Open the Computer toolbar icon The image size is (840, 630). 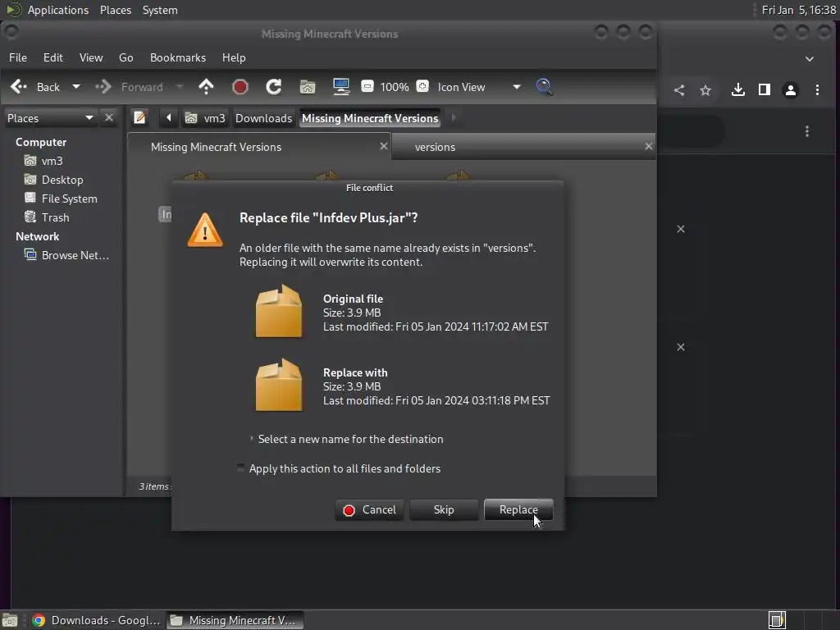[341, 87]
